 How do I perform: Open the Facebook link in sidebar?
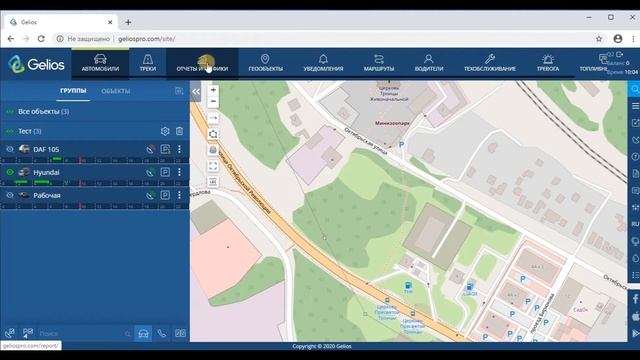(x=636, y=298)
